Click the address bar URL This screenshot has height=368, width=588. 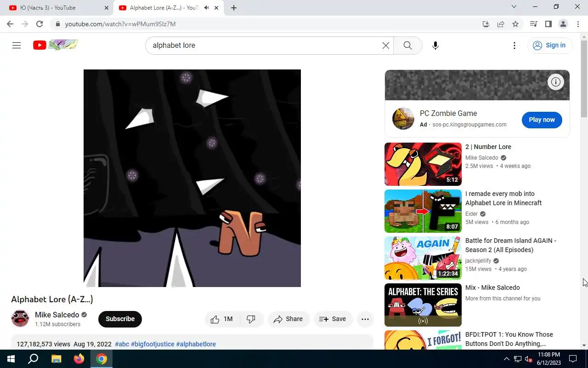pos(120,24)
